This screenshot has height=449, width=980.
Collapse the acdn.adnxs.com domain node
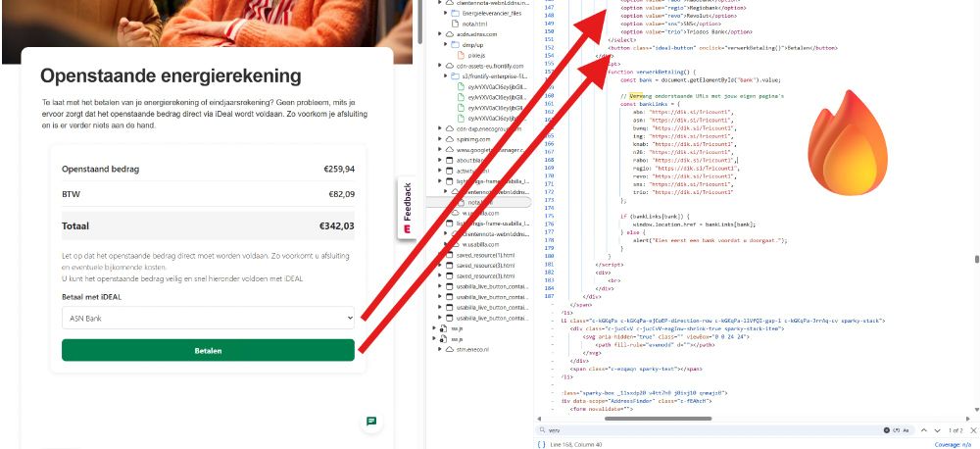click(x=441, y=34)
